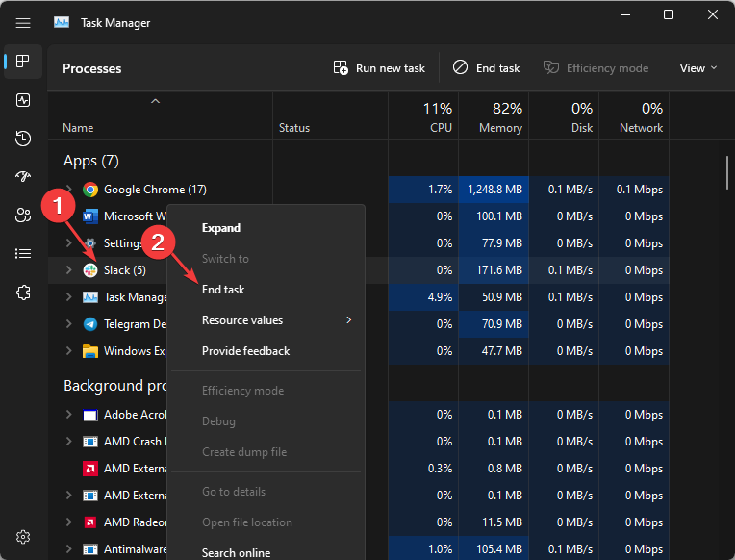735x560 pixels.
Task: Expand the Windows Explorer process group
Action: 69,351
